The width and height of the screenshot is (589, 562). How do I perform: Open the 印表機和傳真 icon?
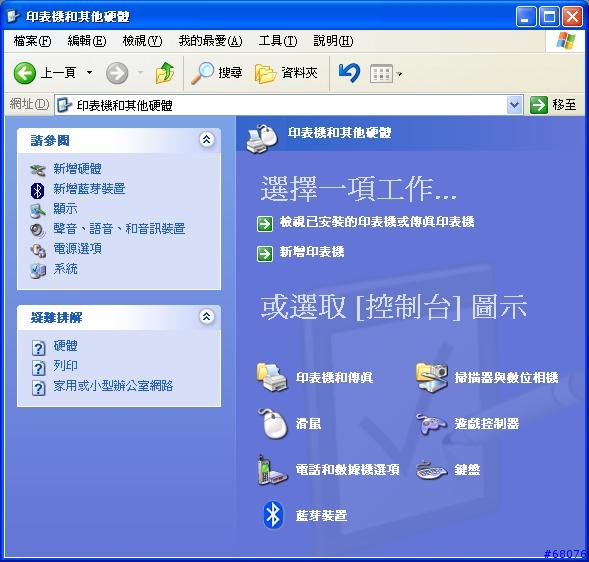point(272,378)
